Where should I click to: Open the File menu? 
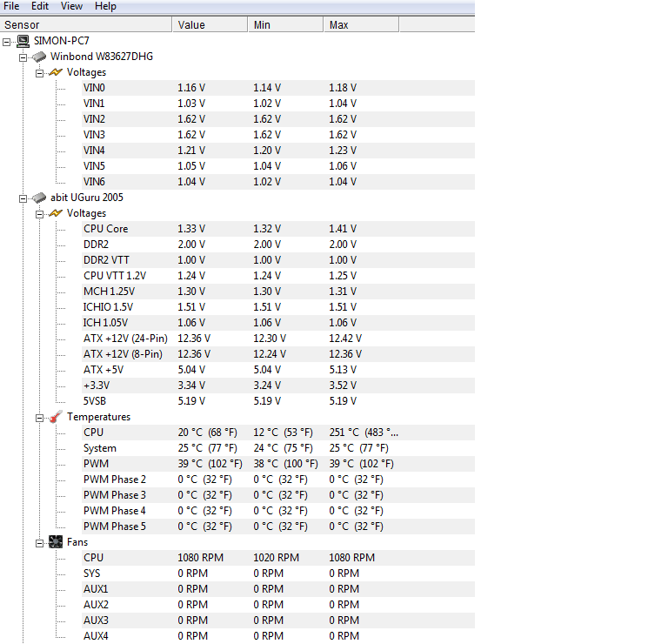[x=12, y=6]
